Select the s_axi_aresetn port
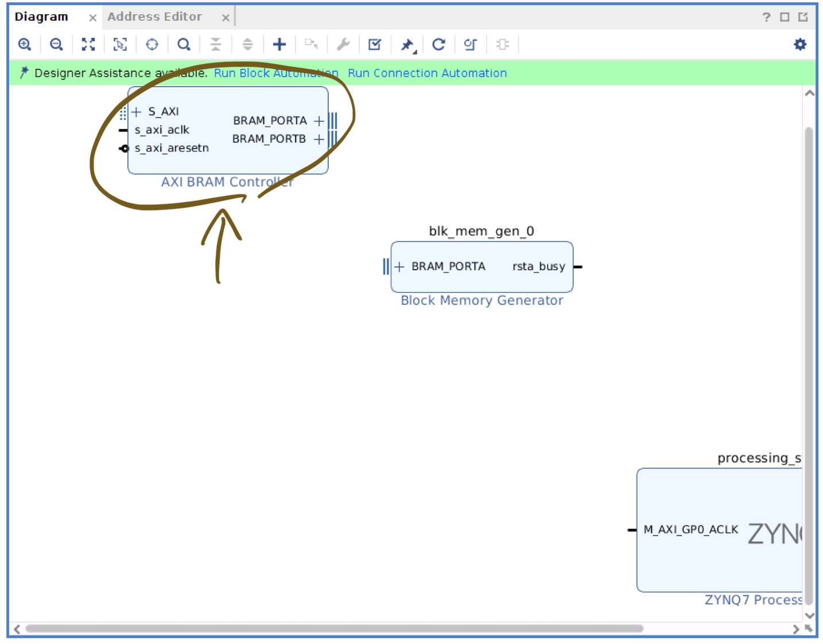Image resolution: width=823 pixels, height=644 pixels. tap(172, 148)
